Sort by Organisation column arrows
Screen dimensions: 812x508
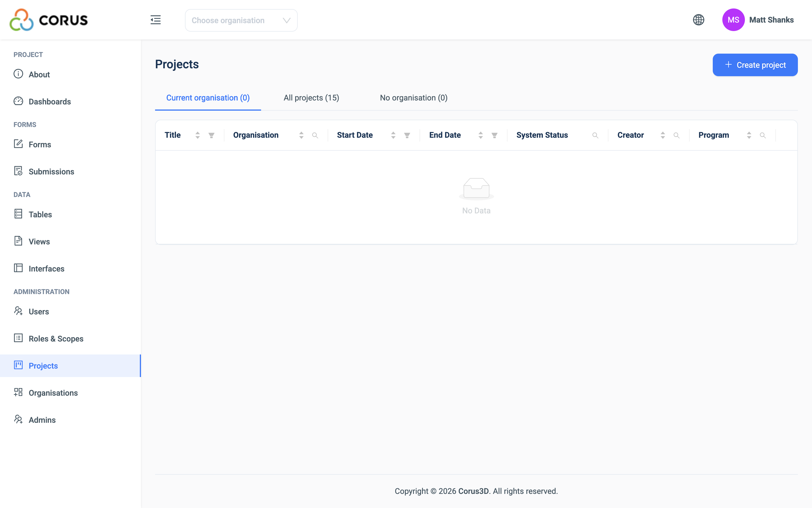pos(301,135)
